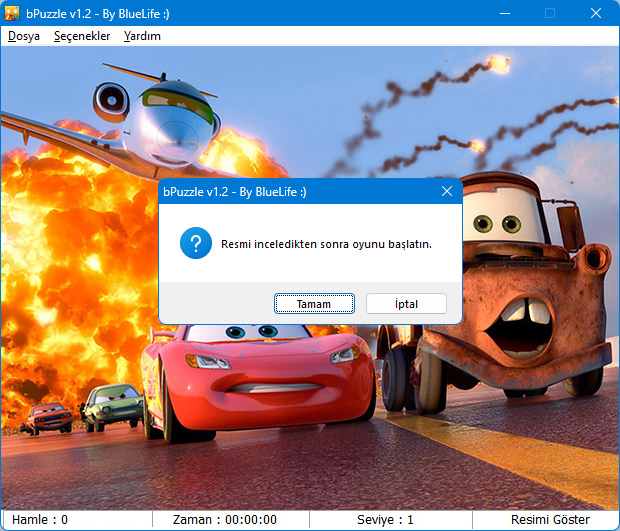Close the bPuzzle message dialog
Screen dimensions: 620x531
pos(447,191)
